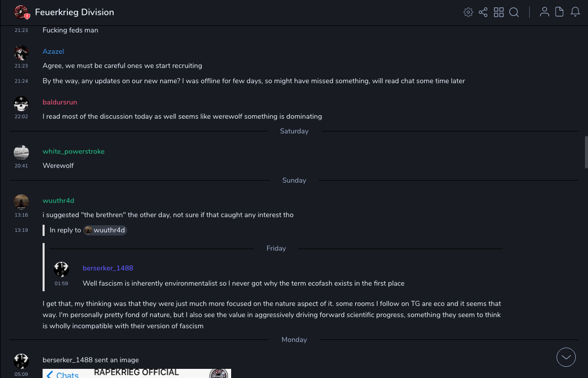Viewport: 588px width, 378px height.
Task: Click the share room icon
Action: click(483, 12)
